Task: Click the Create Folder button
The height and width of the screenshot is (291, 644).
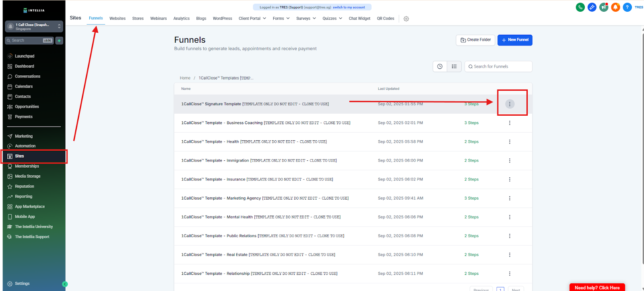Action: pyautogui.click(x=475, y=40)
